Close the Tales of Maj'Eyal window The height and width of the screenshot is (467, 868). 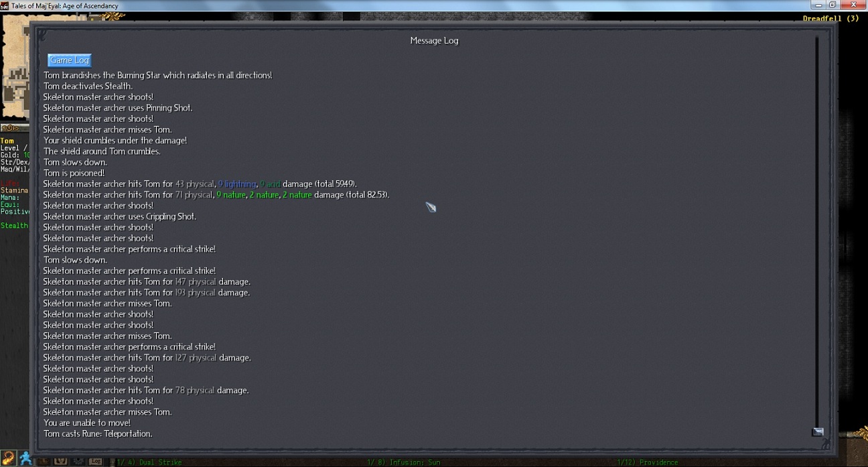pos(852,5)
